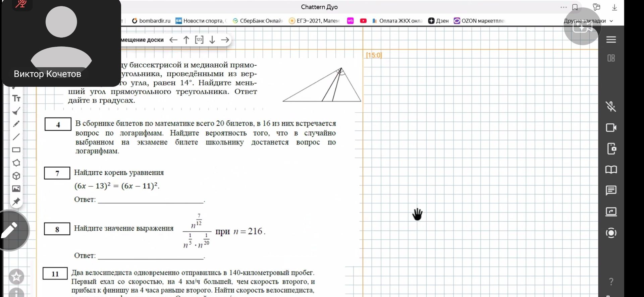Select the small pencil drawing tool
The image size is (644, 297).
tap(16, 124)
